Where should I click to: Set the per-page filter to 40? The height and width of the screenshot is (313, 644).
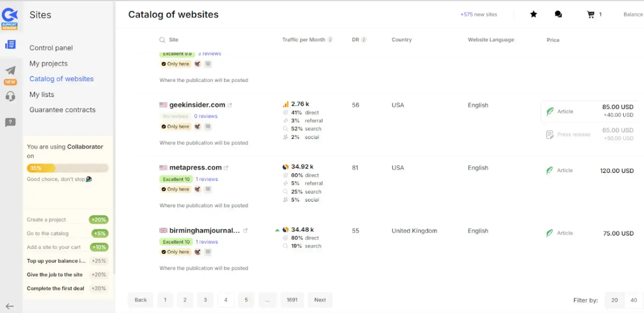point(633,300)
